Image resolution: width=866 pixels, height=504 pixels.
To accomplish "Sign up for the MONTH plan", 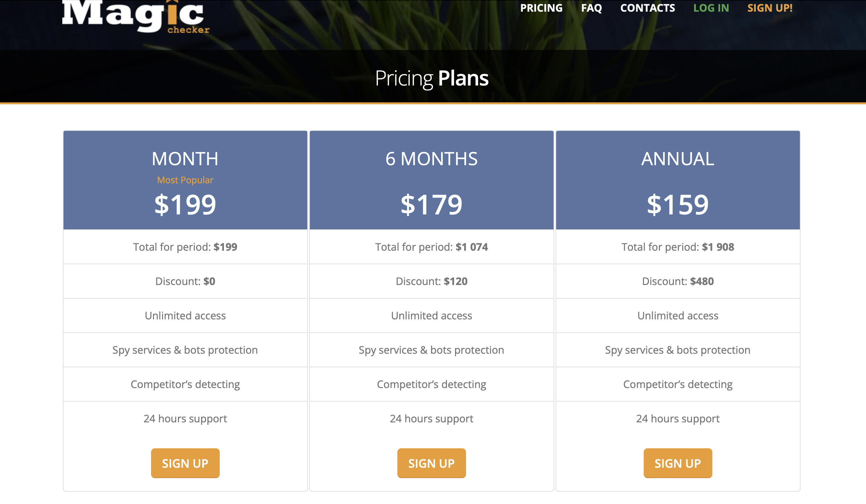I will (x=185, y=463).
